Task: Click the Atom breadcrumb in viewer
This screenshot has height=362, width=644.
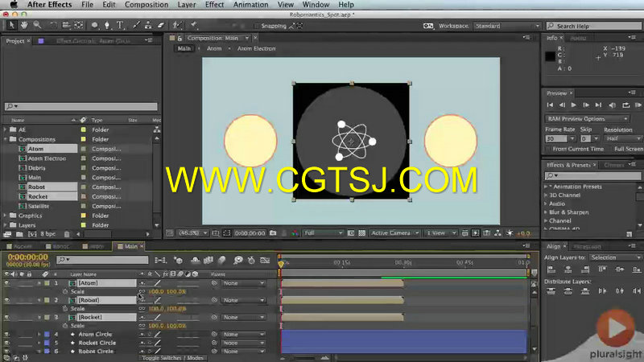Action: [x=214, y=48]
